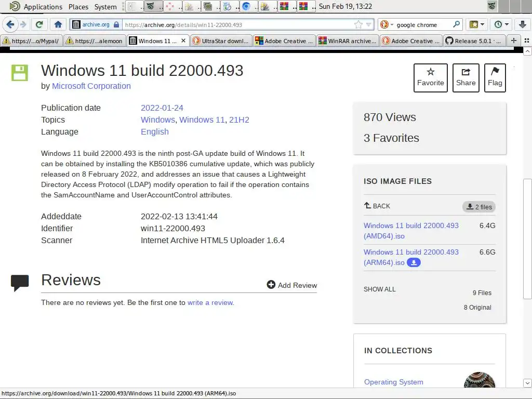Screen dimensions: 532x399
Task: Click the Reviews speech bubble icon
Action: click(20, 283)
